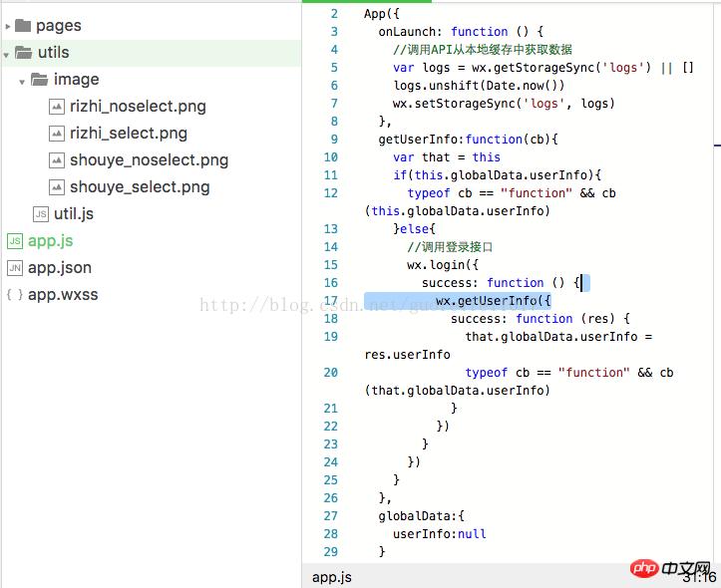
Task: Click the JN icon beside app.json
Action: (15, 268)
